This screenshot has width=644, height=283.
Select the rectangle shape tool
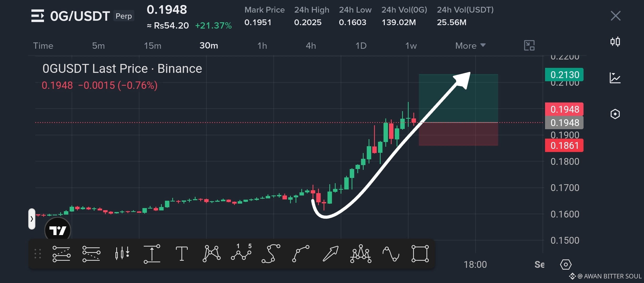[420, 254]
